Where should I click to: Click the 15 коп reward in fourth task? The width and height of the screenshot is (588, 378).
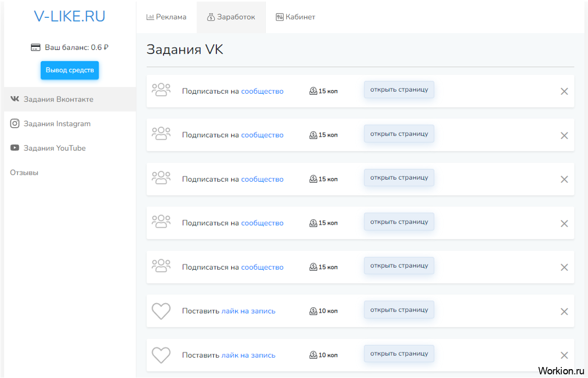[x=324, y=223]
